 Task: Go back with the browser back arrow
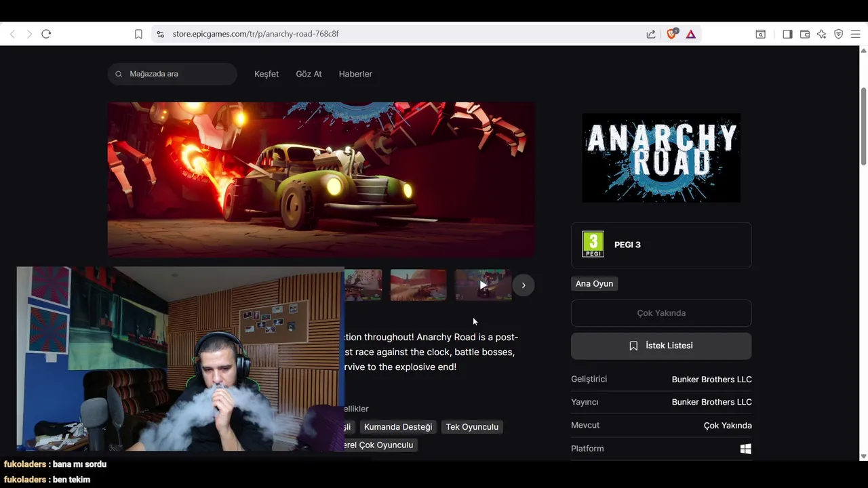point(12,34)
